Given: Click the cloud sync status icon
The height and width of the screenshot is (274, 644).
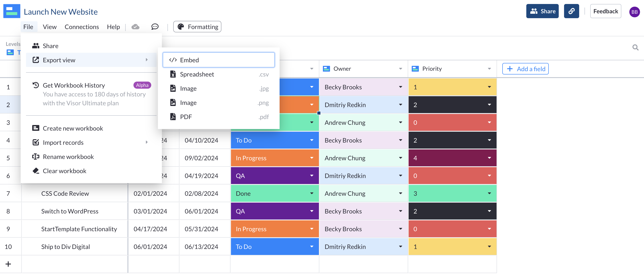Looking at the screenshot, I should click(x=135, y=27).
